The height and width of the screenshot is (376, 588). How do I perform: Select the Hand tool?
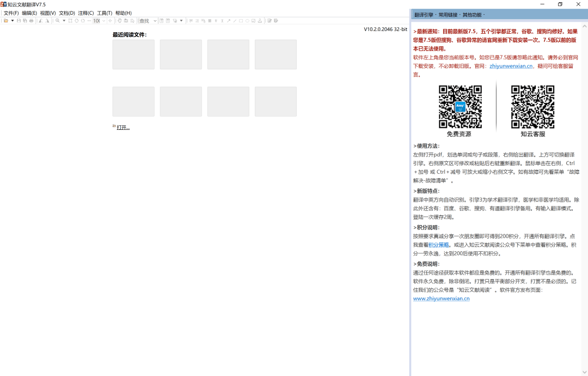coord(120,21)
